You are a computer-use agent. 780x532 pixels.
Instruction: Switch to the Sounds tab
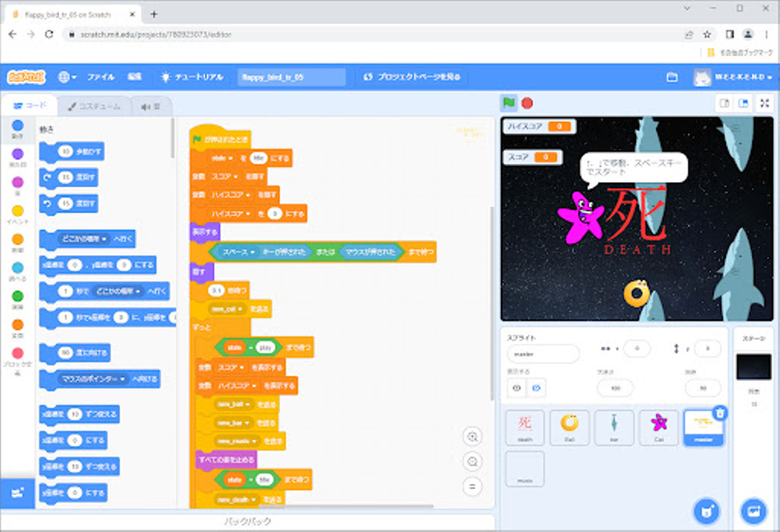151,106
